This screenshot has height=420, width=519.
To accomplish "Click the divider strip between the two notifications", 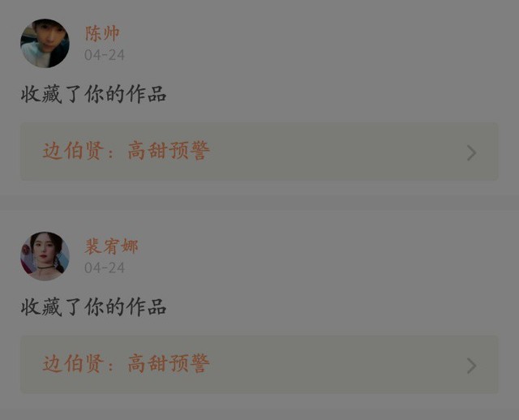I will 259,202.
